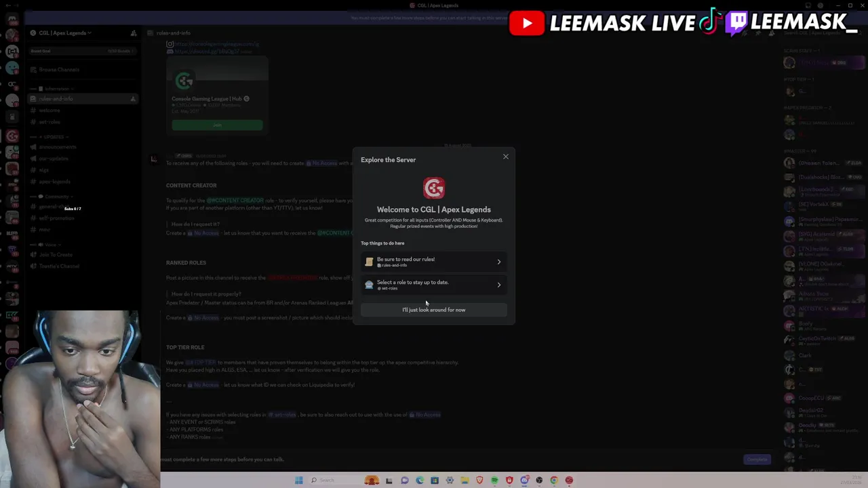Expand arrow on the read our rules row
The width and height of the screenshot is (868, 488).
[499, 262]
